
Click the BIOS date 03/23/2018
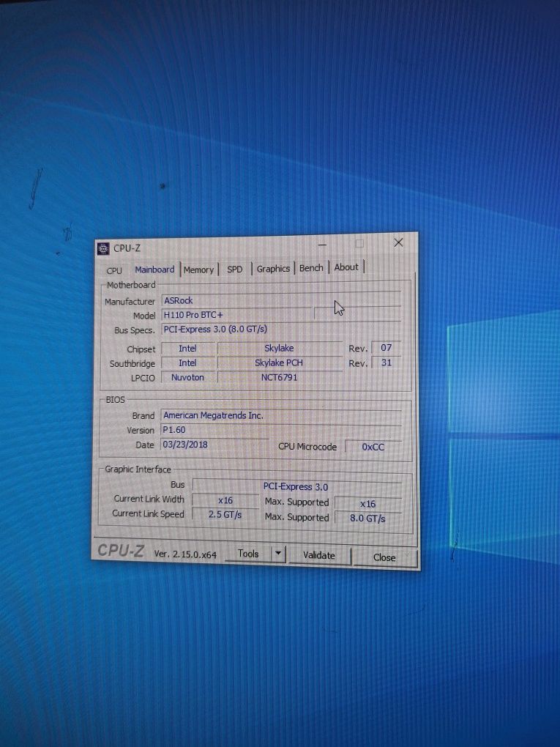coord(214,445)
